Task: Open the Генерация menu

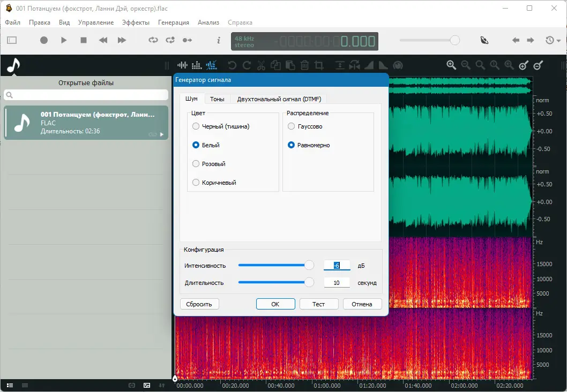Action: (174, 22)
